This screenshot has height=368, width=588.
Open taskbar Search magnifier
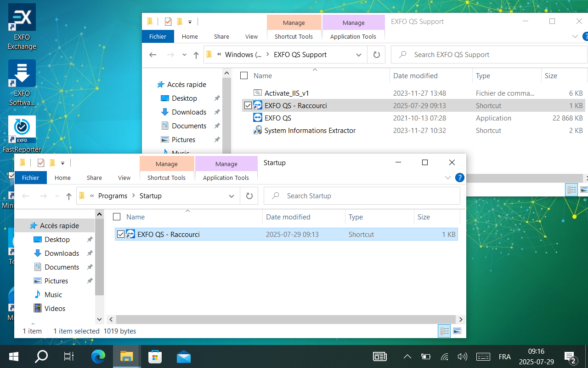click(x=41, y=356)
